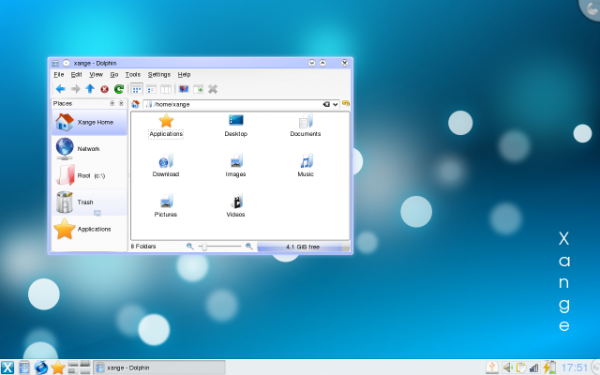Screen dimensions: 600x375
Task: Go back with the blue left arrow
Action: pos(60,89)
